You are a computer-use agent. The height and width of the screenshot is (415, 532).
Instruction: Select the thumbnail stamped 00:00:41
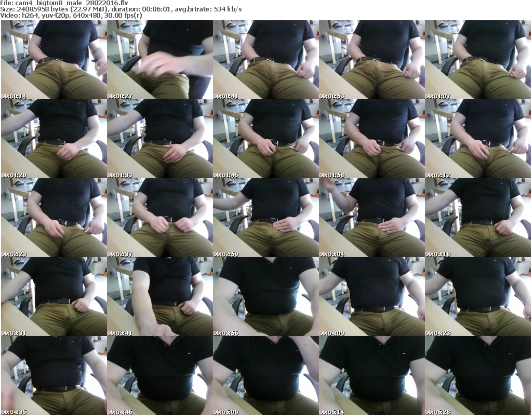(x=266, y=60)
